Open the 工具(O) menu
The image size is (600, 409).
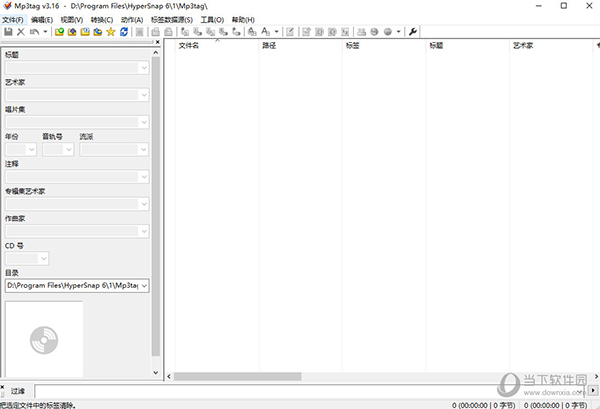point(212,20)
